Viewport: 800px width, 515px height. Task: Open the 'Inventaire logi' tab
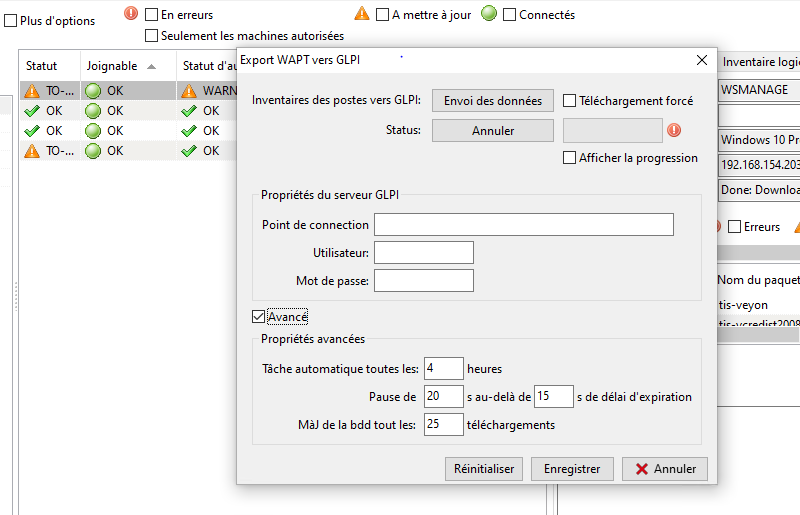coord(760,62)
